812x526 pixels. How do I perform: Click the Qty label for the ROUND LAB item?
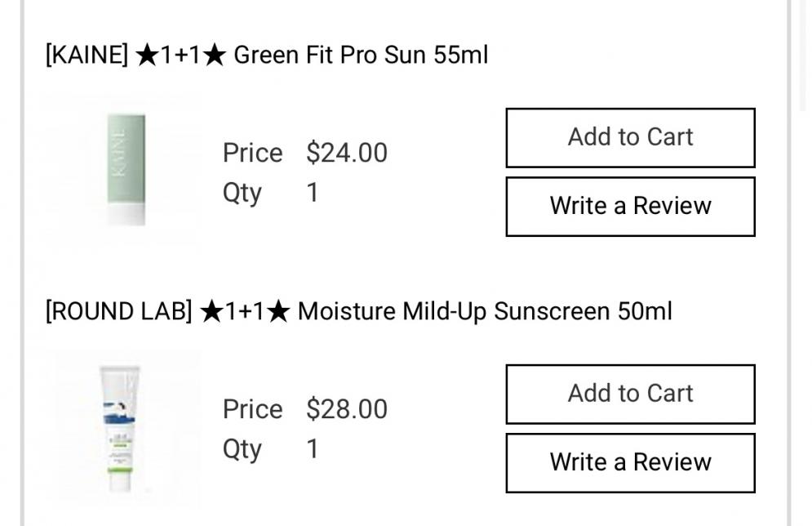242,450
